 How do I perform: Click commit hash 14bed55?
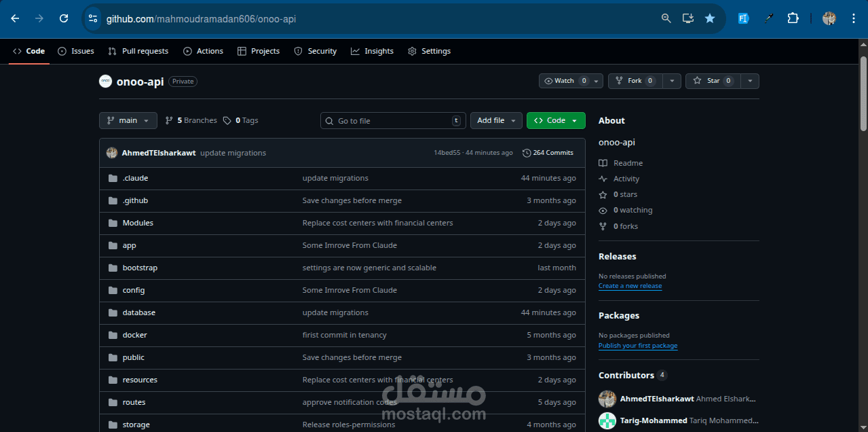447,153
